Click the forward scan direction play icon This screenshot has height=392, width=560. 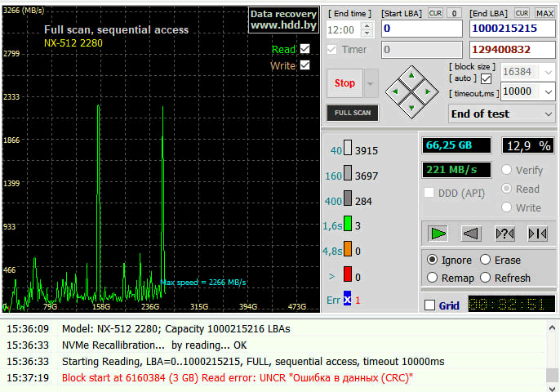[x=438, y=234]
